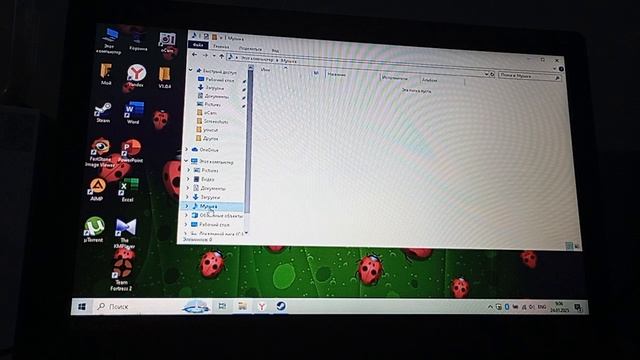The height and width of the screenshot is (360, 640).
Task: Open the recent locations dropdown arrow
Action: click(x=214, y=56)
